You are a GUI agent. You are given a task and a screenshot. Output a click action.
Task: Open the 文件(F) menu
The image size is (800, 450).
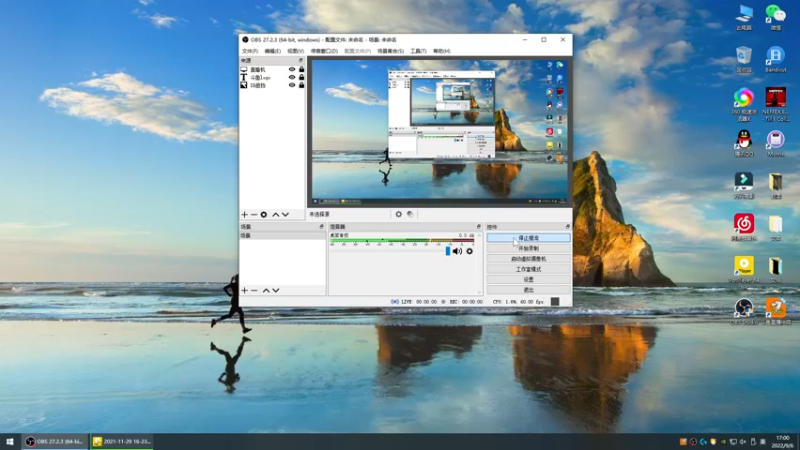[x=249, y=51]
